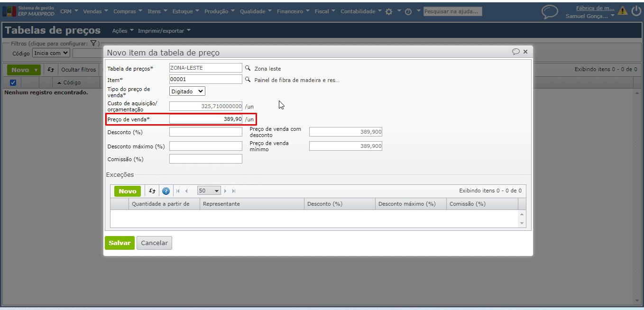The image size is (644, 310).
Task: Open the Inicia com filter dropdown
Action: 51,53
